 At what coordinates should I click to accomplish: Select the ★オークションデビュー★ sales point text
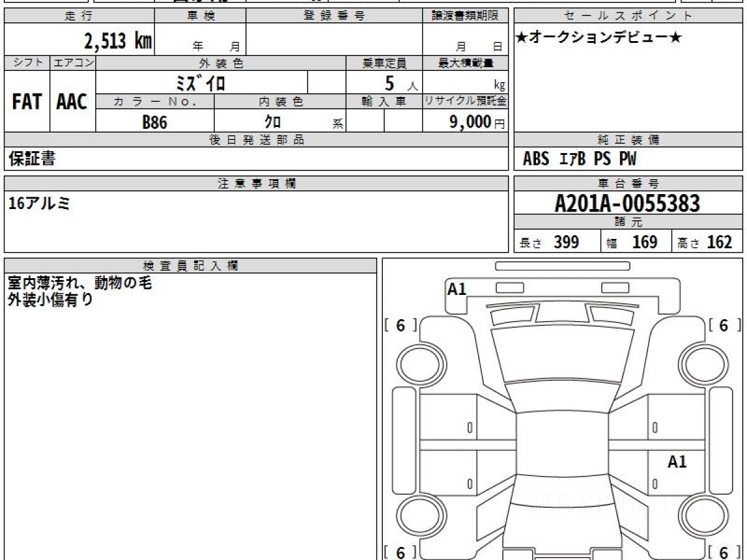click(599, 38)
